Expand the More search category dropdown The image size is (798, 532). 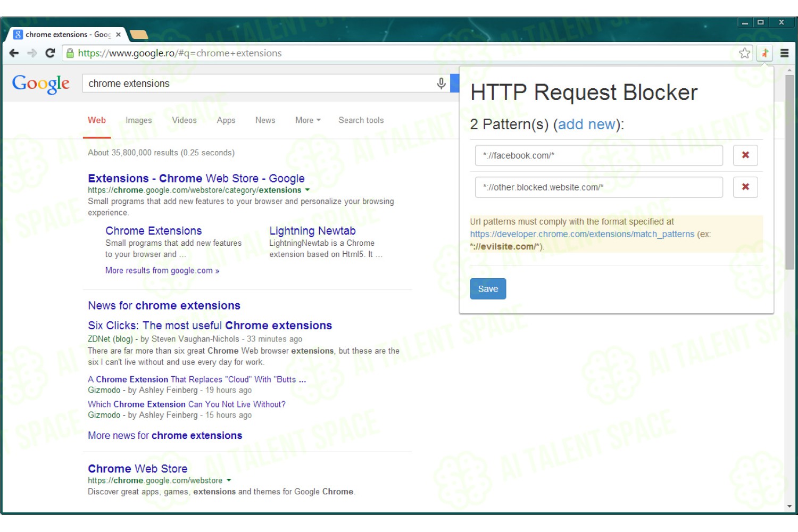point(308,120)
